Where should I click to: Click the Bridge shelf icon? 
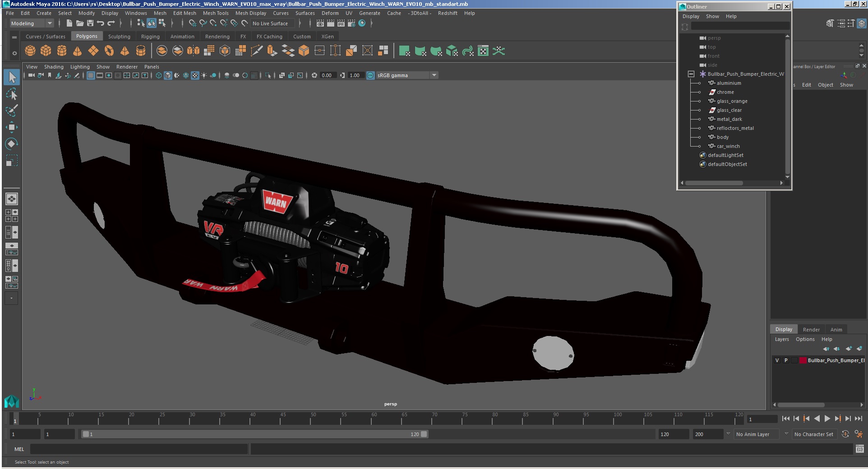pos(288,51)
